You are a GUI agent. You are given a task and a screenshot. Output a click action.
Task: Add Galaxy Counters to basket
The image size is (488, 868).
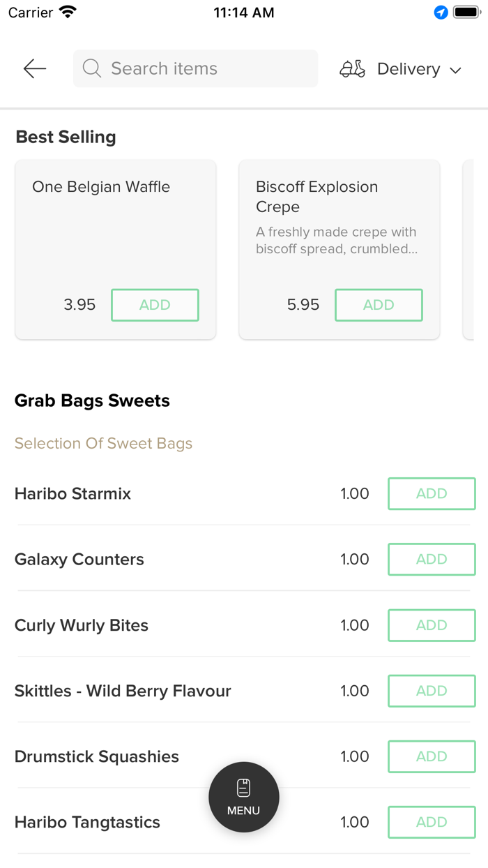pos(432,559)
